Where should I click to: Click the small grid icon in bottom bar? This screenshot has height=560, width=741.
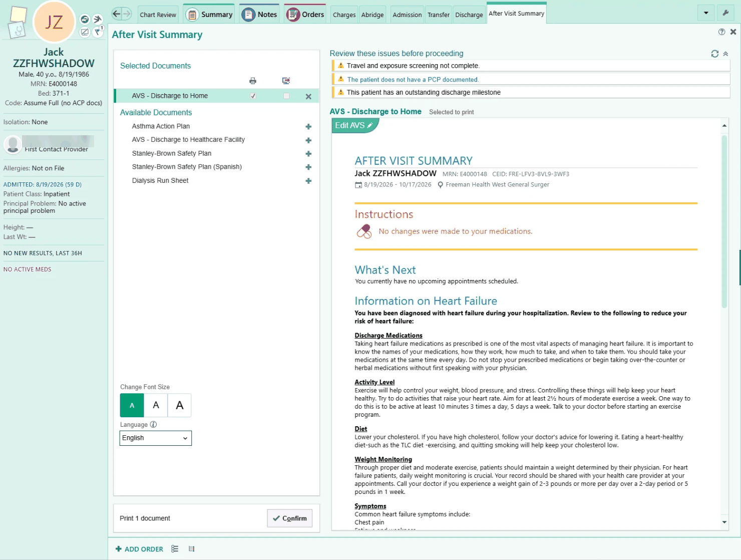(191, 549)
